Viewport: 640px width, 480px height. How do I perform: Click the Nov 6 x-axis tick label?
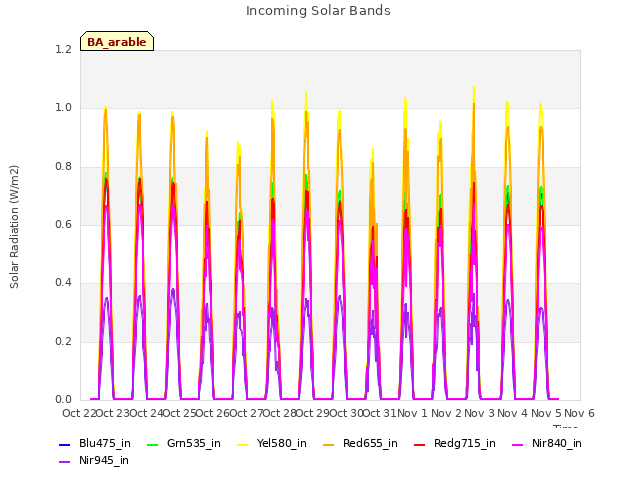point(580,413)
